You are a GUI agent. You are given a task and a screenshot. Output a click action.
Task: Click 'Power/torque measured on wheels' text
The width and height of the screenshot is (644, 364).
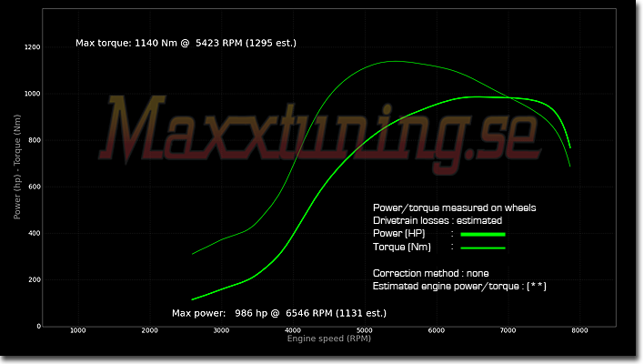coord(454,207)
